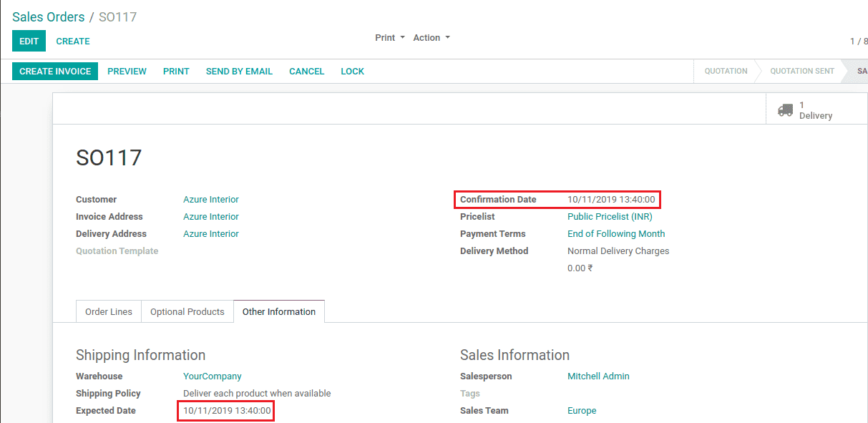The height and width of the screenshot is (423, 868).
Task: Click the PREVIEW button
Action: click(127, 71)
